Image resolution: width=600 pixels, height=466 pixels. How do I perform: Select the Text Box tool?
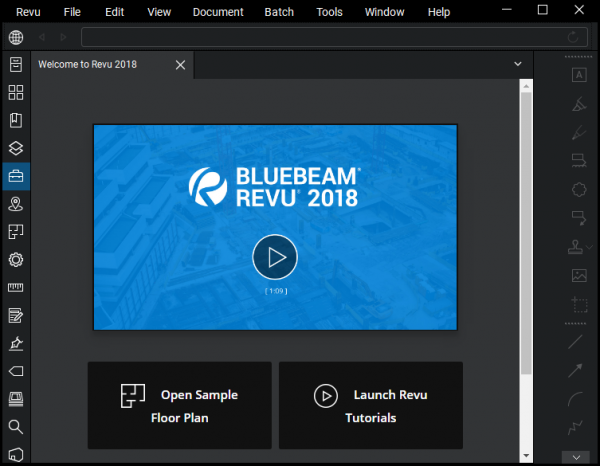click(x=578, y=75)
